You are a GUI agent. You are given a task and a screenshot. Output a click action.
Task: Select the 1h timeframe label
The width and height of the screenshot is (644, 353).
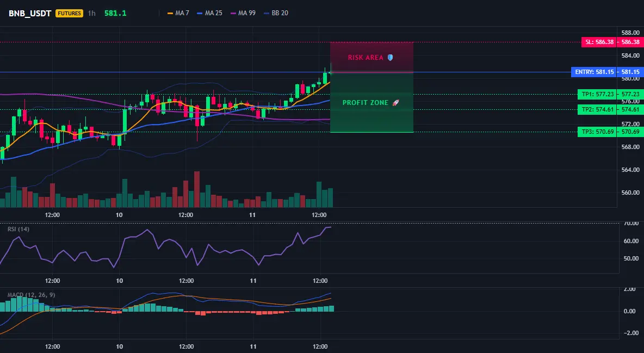(x=91, y=13)
